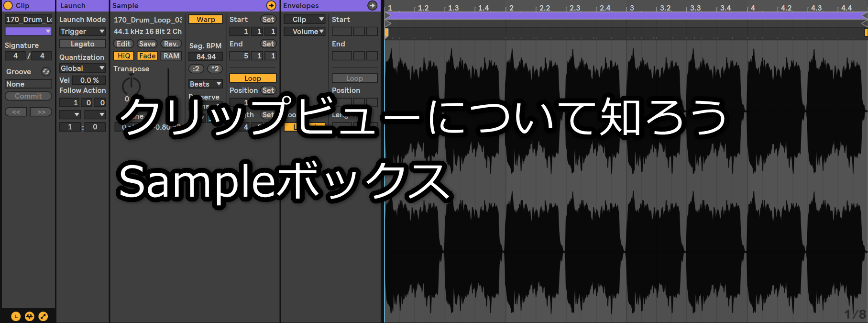Click the Groove hot-swap icon
Viewport: 868px width, 323px height.
pos(46,72)
